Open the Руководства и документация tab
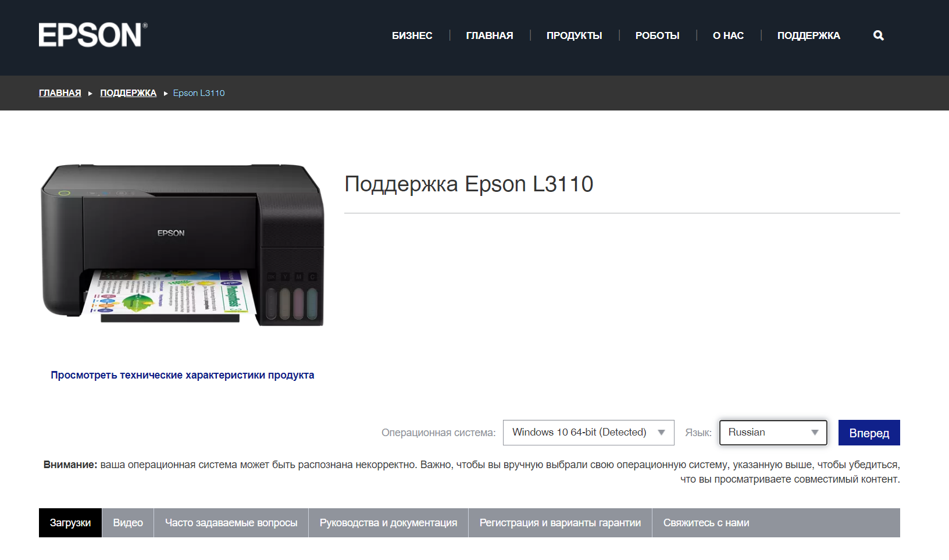 pyautogui.click(x=388, y=523)
